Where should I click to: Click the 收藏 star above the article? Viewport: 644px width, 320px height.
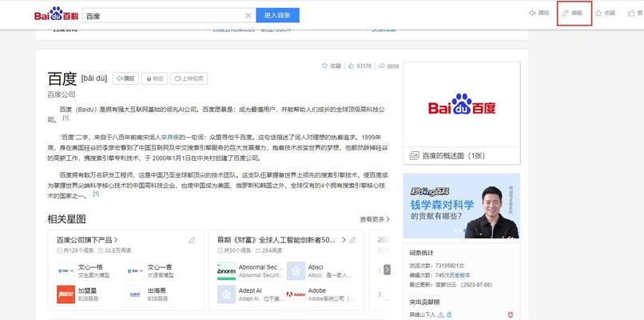coord(331,66)
